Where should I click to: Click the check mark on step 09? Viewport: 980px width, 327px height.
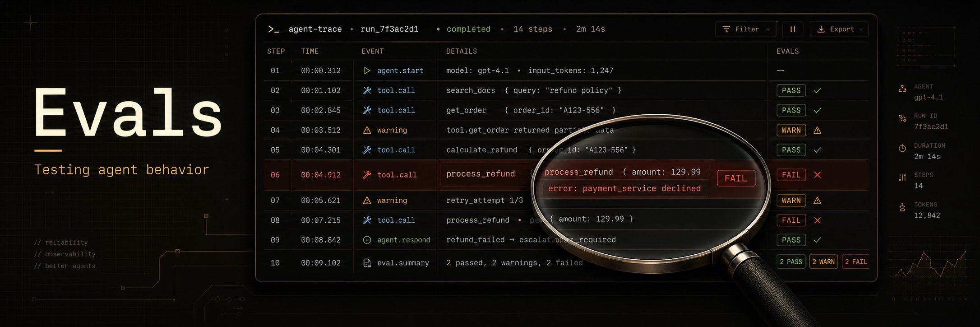click(x=817, y=240)
